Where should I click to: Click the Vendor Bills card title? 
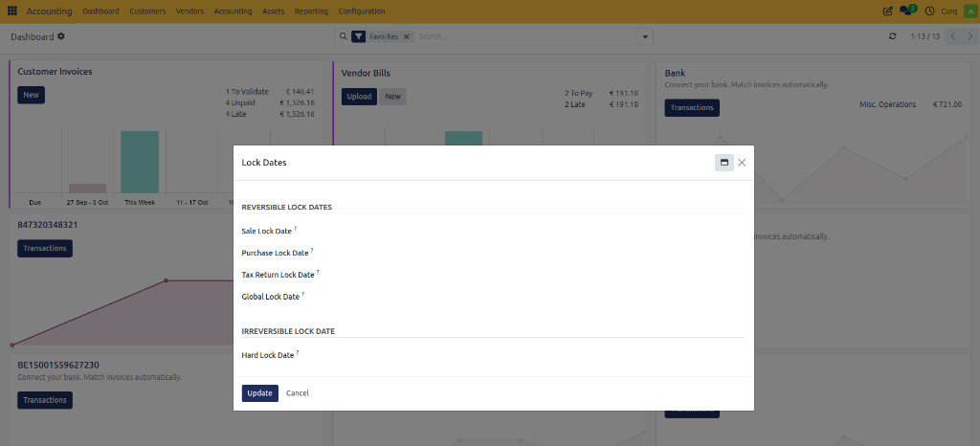pyautogui.click(x=366, y=73)
